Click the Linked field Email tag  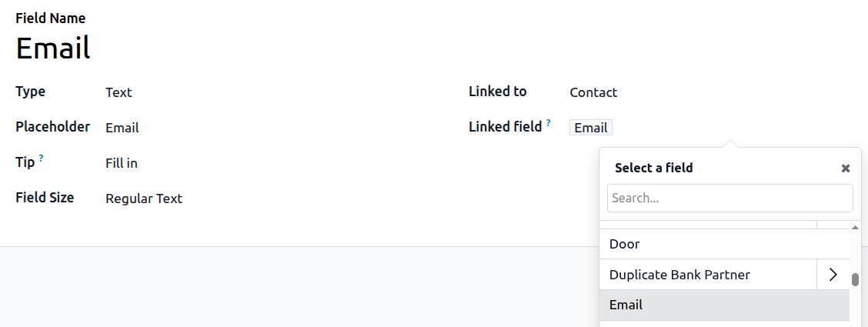pos(591,128)
